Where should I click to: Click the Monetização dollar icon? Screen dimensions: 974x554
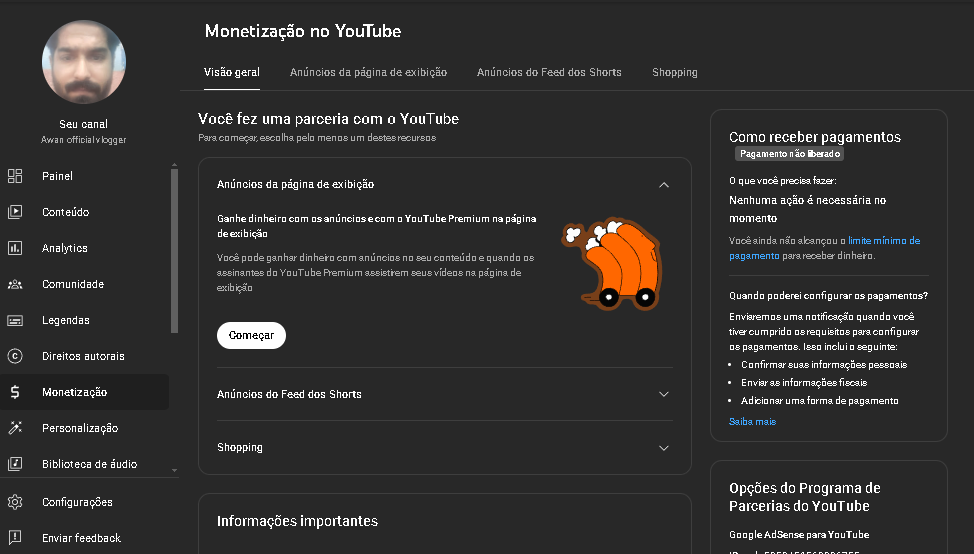click(x=15, y=392)
